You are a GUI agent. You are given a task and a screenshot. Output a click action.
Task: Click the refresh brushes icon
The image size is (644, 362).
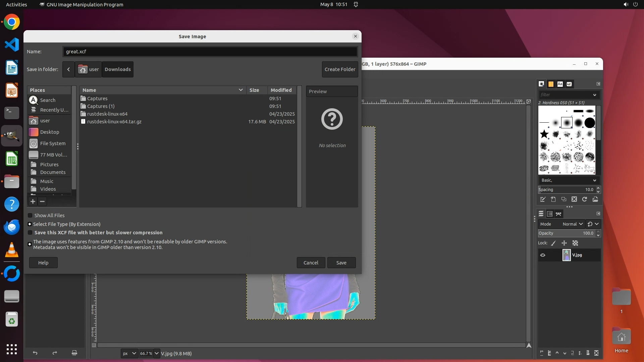(x=585, y=199)
